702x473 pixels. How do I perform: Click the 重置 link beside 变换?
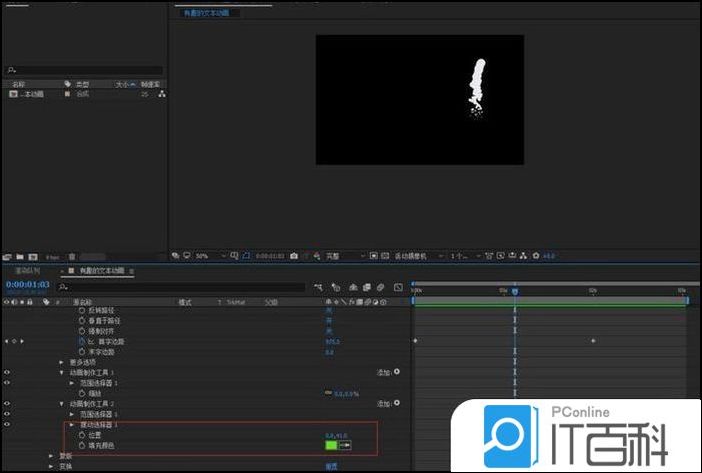tap(331, 465)
